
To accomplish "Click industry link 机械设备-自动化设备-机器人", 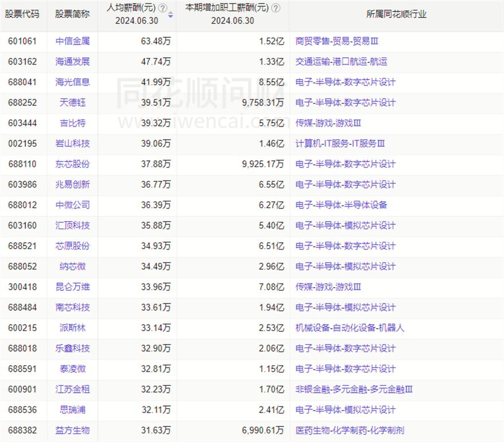I will (350, 328).
